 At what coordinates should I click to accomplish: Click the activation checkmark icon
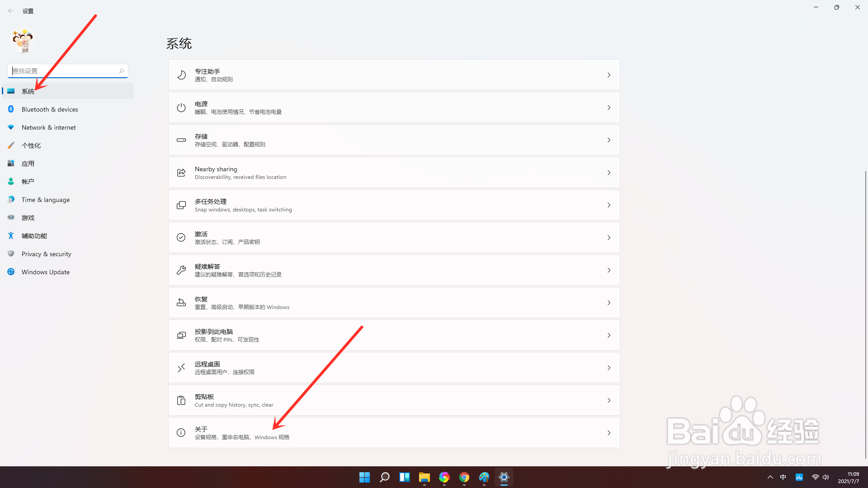pyautogui.click(x=181, y=238)
